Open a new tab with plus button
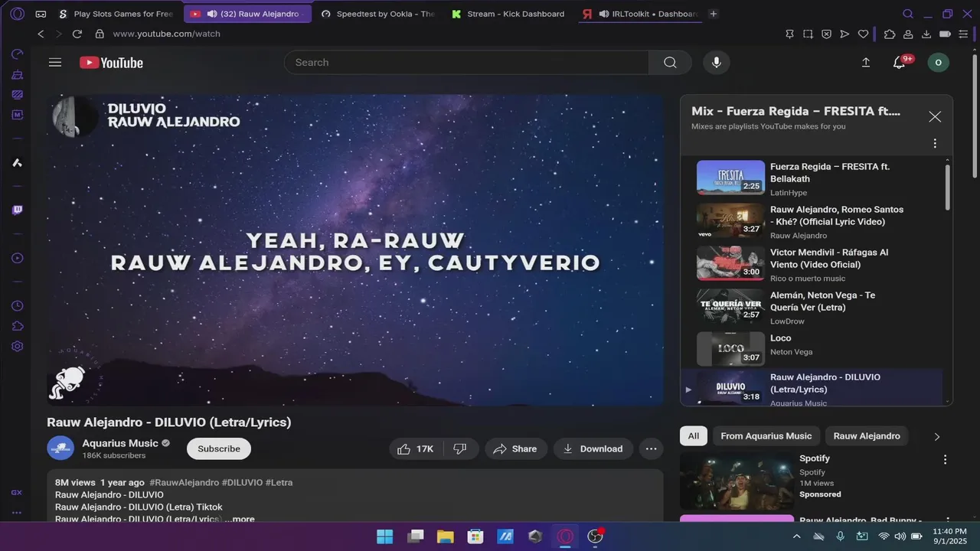The width and height of the screenshot is (980, 551). click(714, 14)
